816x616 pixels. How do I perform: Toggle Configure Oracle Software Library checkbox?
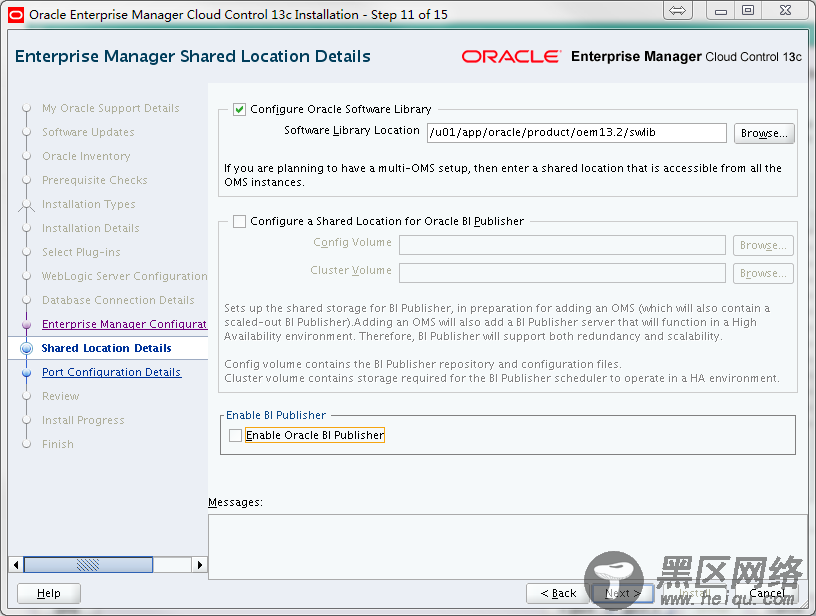[x=239, y=109]
